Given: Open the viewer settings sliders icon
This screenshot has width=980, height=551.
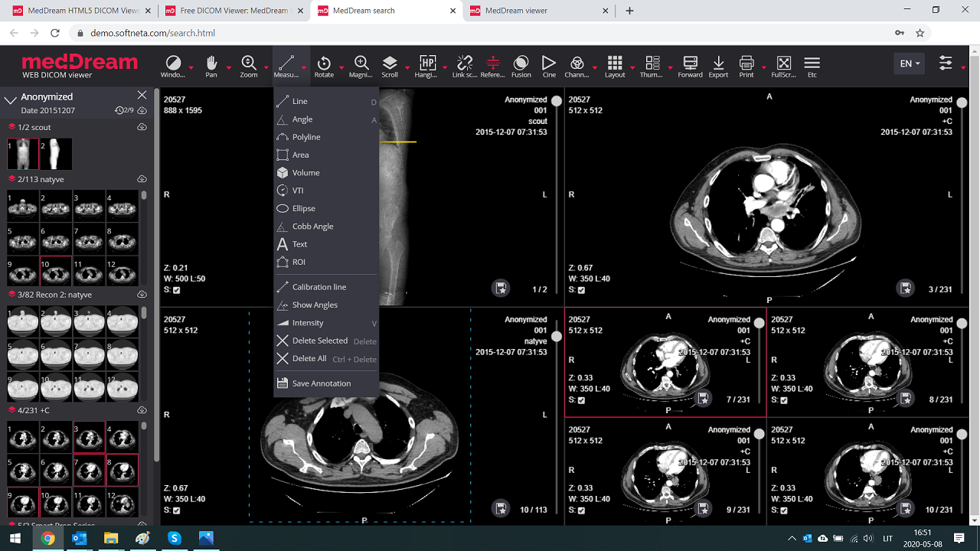Looking at the screenshot, I should coord(946,64).
